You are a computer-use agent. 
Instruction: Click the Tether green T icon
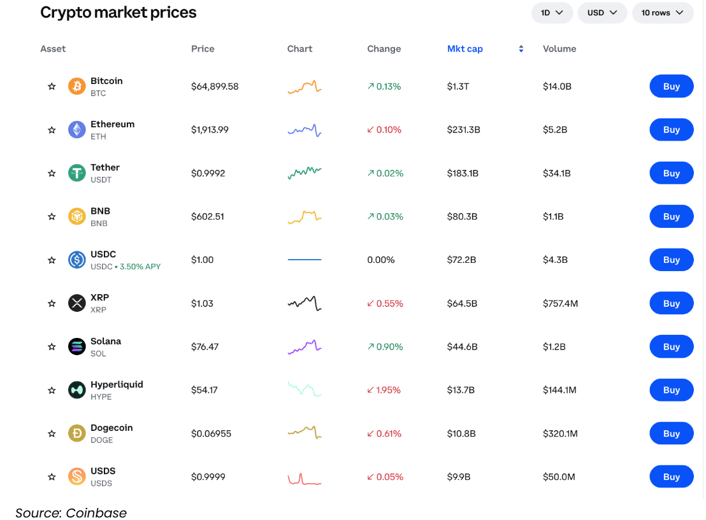(77, 173)
